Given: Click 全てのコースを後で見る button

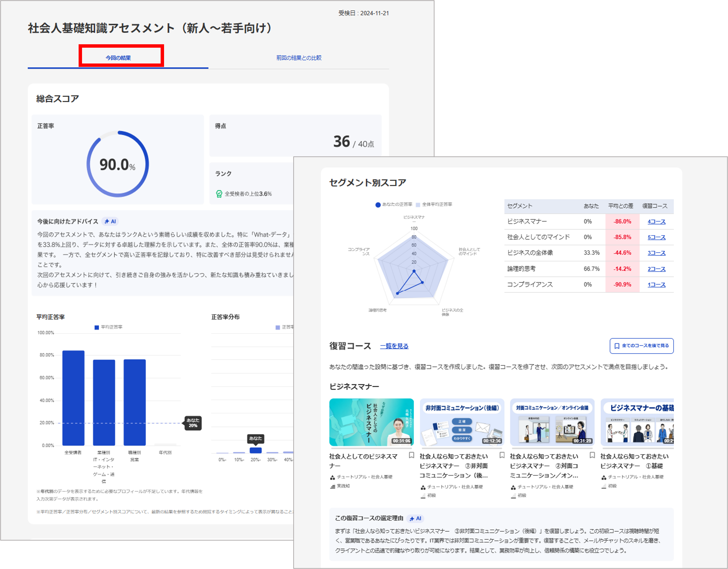Looking at the screenshot, I should (641, 346).
